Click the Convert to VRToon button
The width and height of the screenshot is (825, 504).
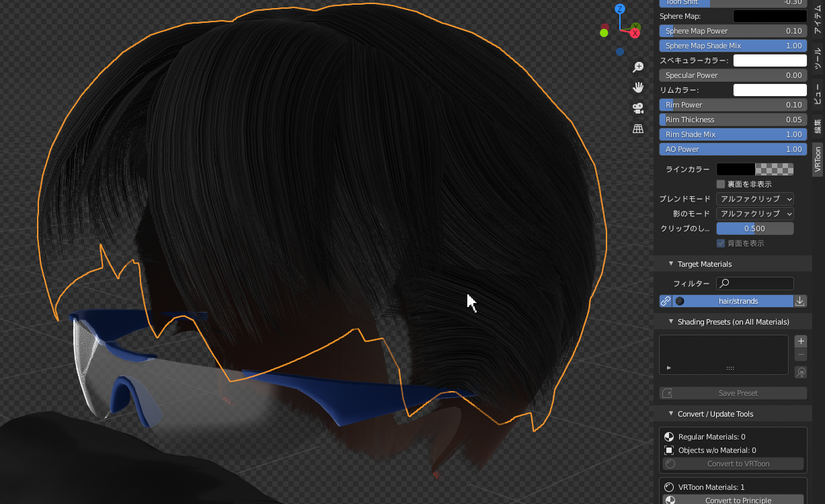pos(733,464)
